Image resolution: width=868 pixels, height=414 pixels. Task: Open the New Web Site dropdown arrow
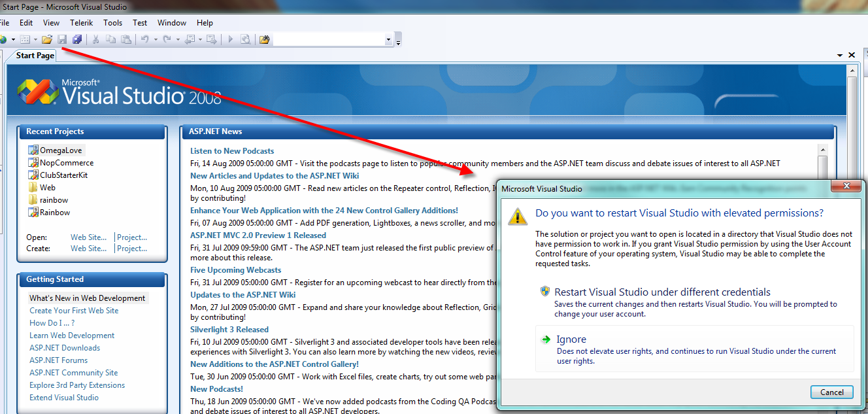point(13,40)
